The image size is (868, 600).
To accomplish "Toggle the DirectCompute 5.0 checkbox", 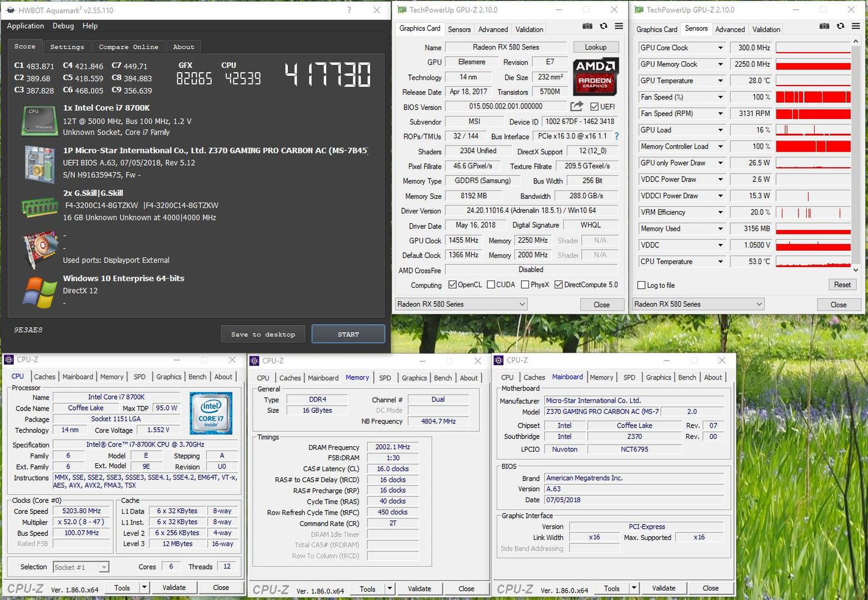I will coord(558,284).
